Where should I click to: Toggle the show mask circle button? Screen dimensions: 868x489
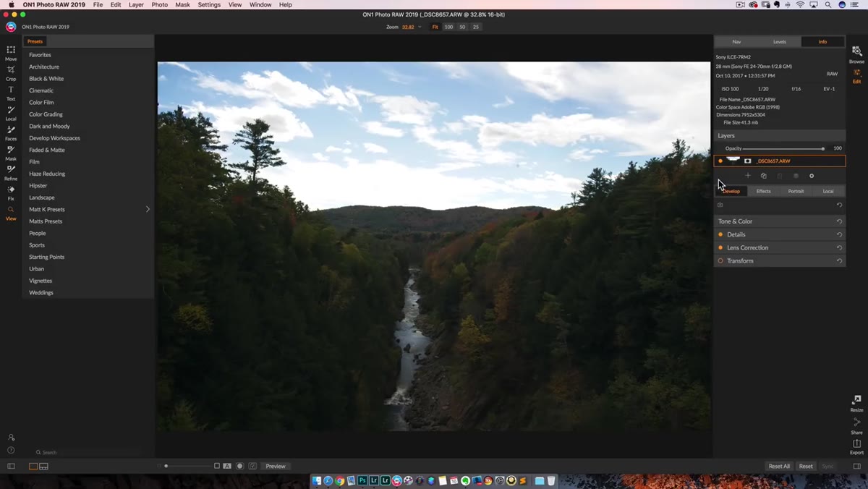pos(240,467)
